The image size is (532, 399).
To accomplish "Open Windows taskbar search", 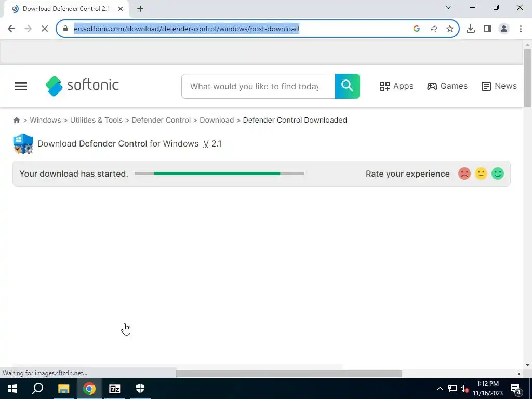I will [37, 389].
